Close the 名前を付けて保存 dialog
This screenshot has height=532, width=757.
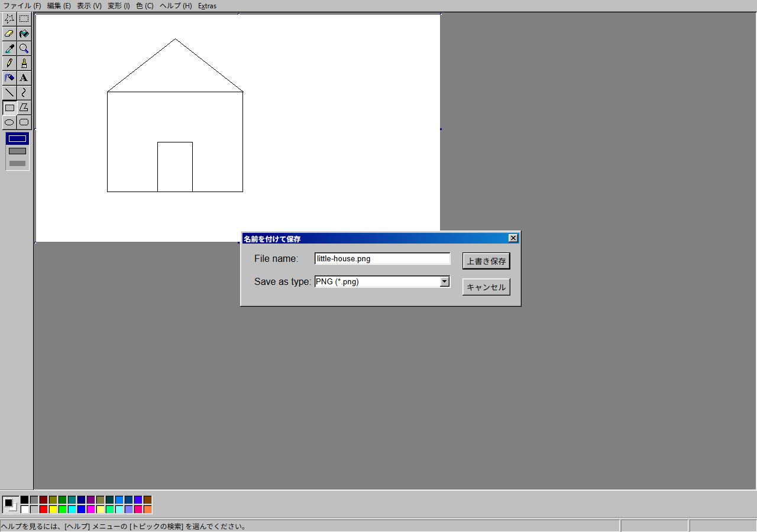coord(513,238)
